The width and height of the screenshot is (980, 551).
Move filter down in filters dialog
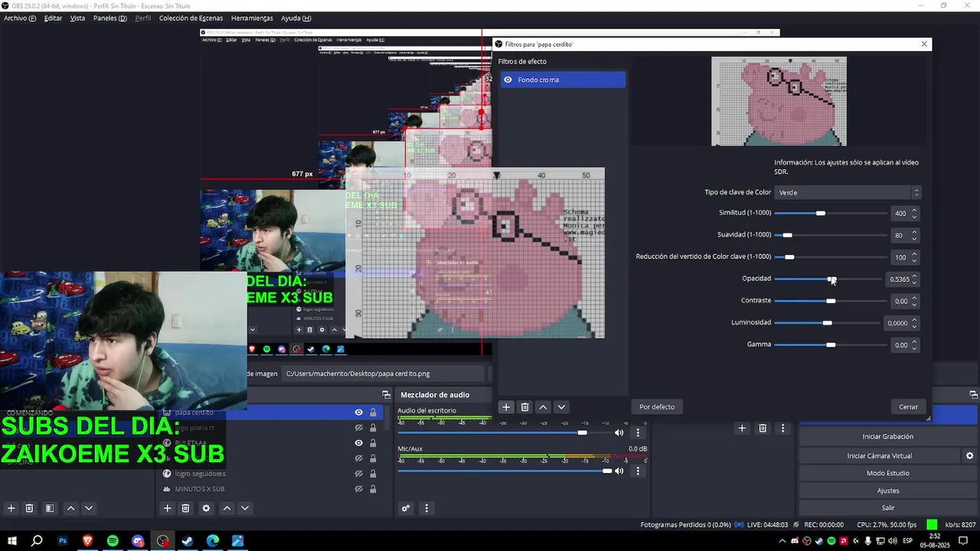pyautogui.click(x=561, y=407)
